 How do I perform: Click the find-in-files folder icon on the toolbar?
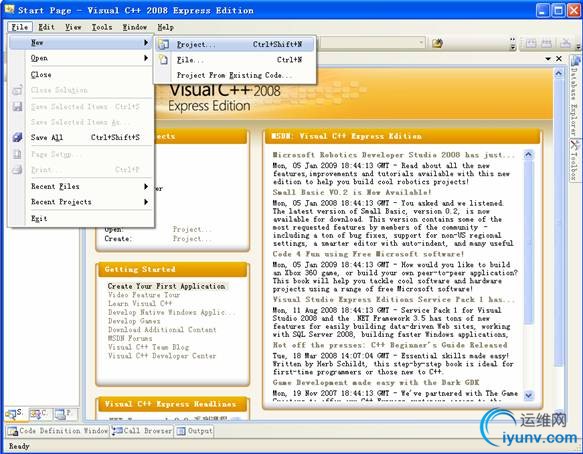coord(437,44)
